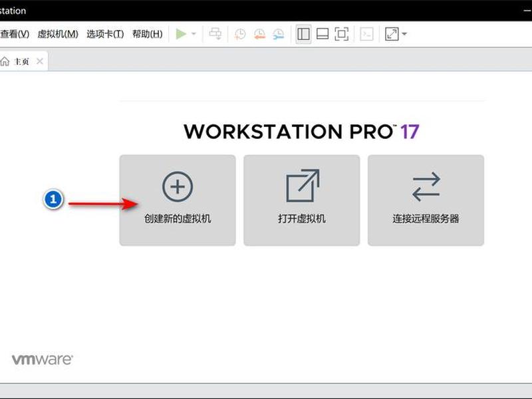The image size is (532, 399).
Task: Open the 帮助(H) menu
Action: pos(147,34)
